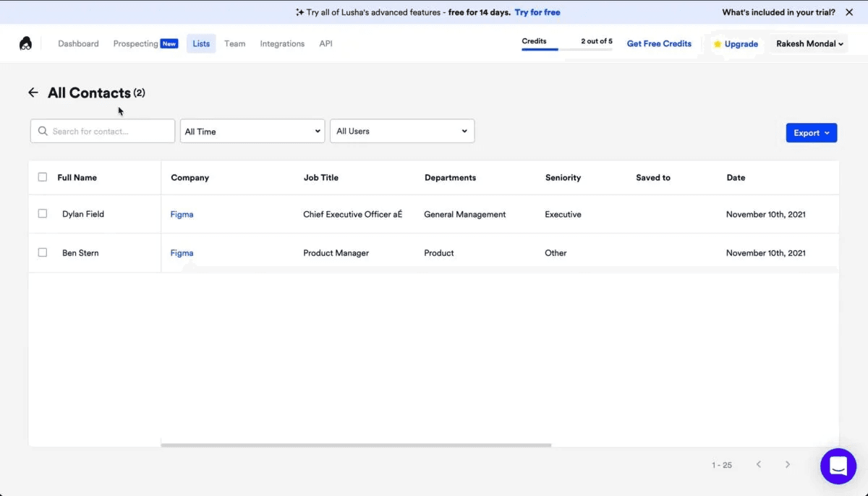The image size is (868, 496).
Task: Select all contacts header checkbox
Action: pos(43,177)
